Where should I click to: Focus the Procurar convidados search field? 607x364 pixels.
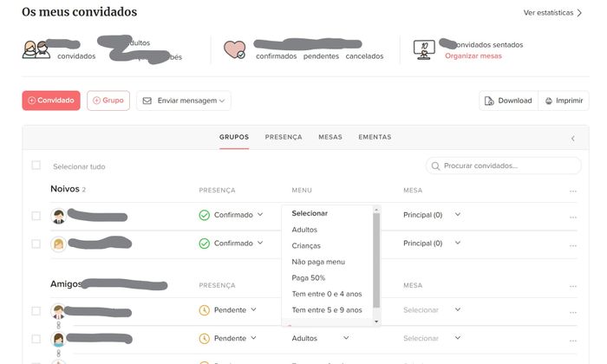click(x=503, y=166)
